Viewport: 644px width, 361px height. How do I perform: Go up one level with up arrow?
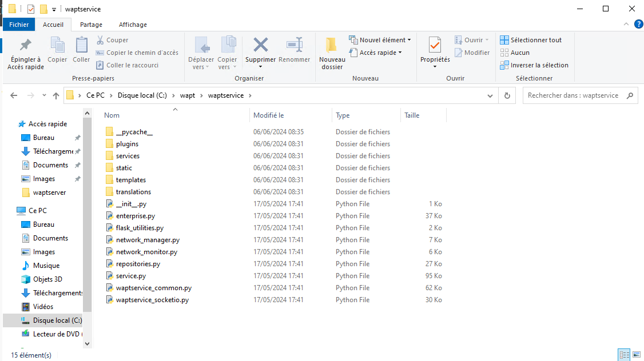point(56,95)
